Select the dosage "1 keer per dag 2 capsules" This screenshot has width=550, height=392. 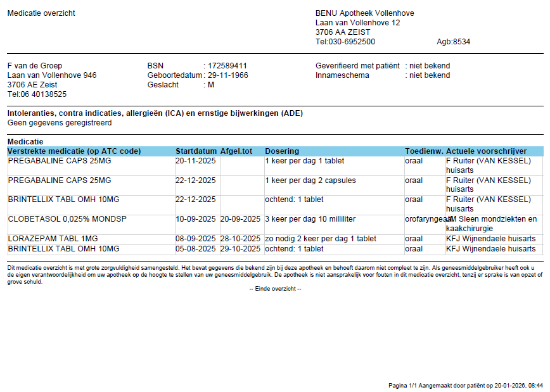pyautogui.click(x=310, y=180)
